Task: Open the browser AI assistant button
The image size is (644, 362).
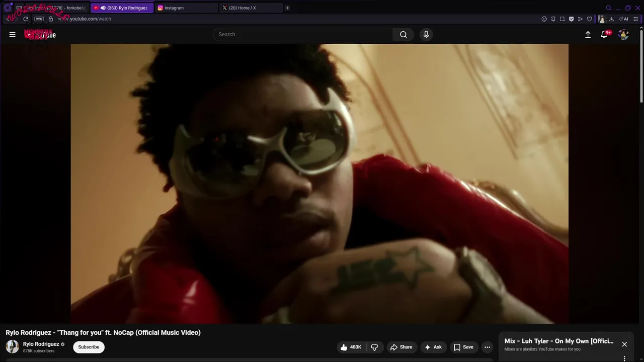Action: click(623, 19)
